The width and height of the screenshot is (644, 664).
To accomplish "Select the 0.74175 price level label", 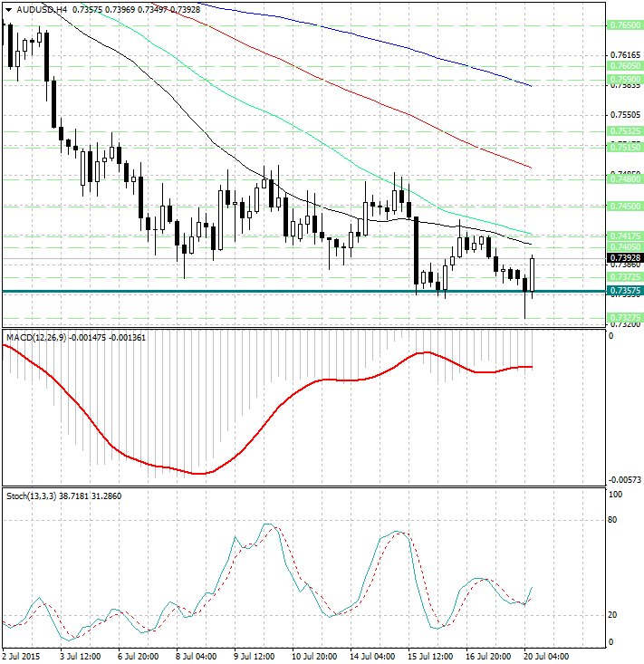I will (625, 236).
